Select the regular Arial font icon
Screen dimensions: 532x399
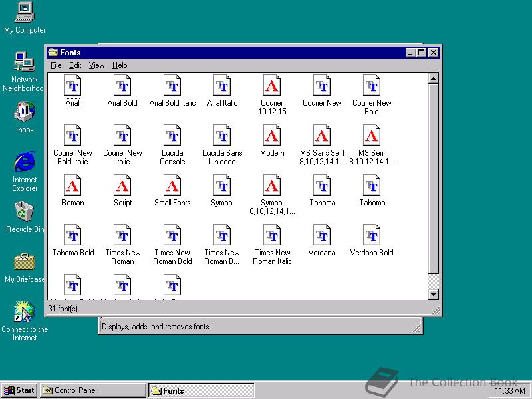coord(72,86)
